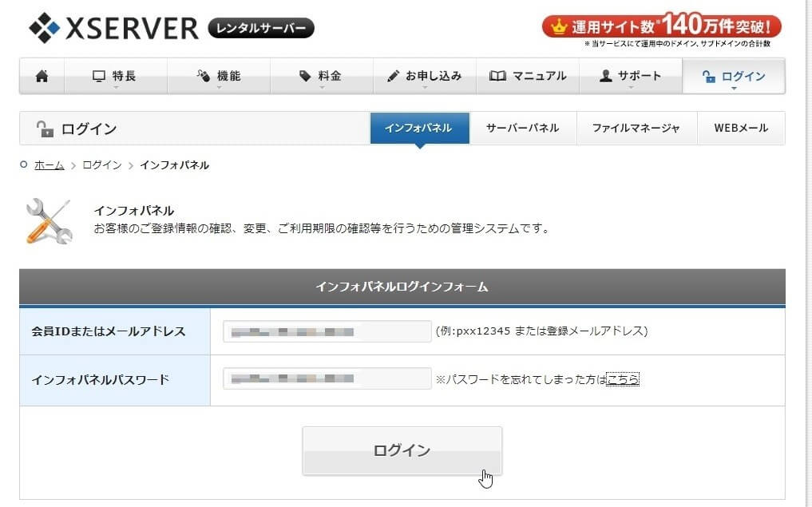Click the padlock icon beside ログイン in navigation
The image size is (812, 507).
pyautogui.click(x=708, y=77)
